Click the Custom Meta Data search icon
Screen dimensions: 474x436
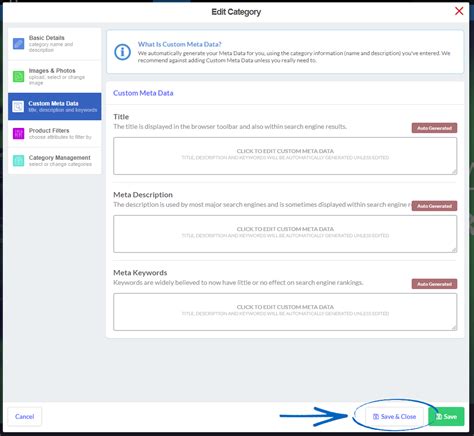(x=18, y=106)
